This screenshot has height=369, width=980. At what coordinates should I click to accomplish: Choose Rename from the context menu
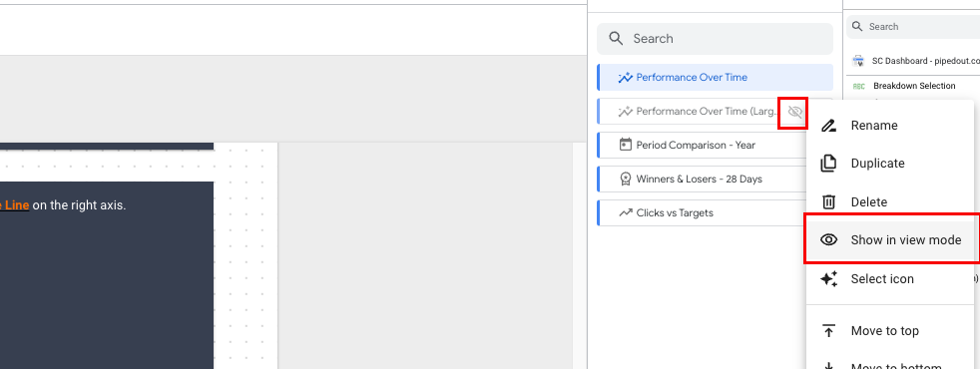pos(892,126)
